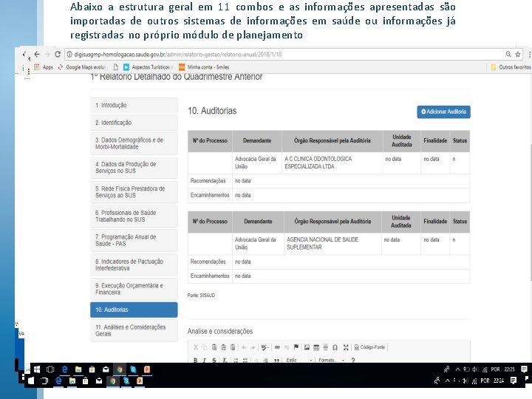Viewport: 532px width, 399px height.
Task: Click Paste as plain text icon
Action: tap(223, 347)
